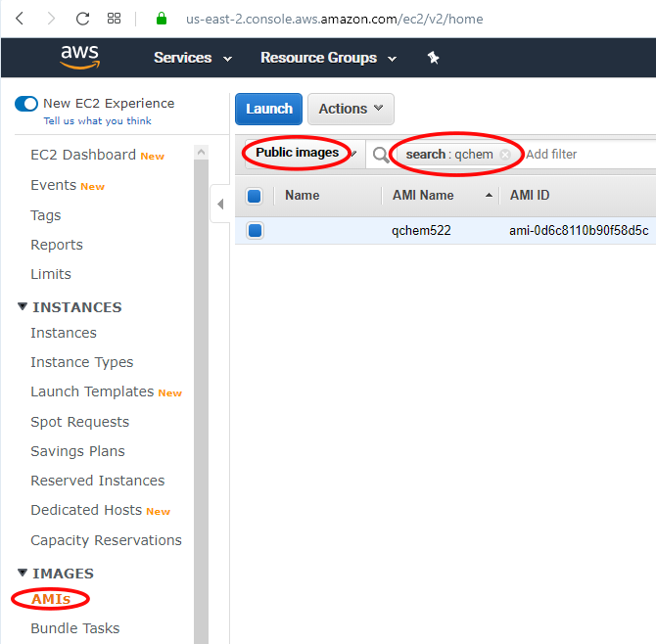Go to Spot Requests
656x644 pixels.
(79, 422)
